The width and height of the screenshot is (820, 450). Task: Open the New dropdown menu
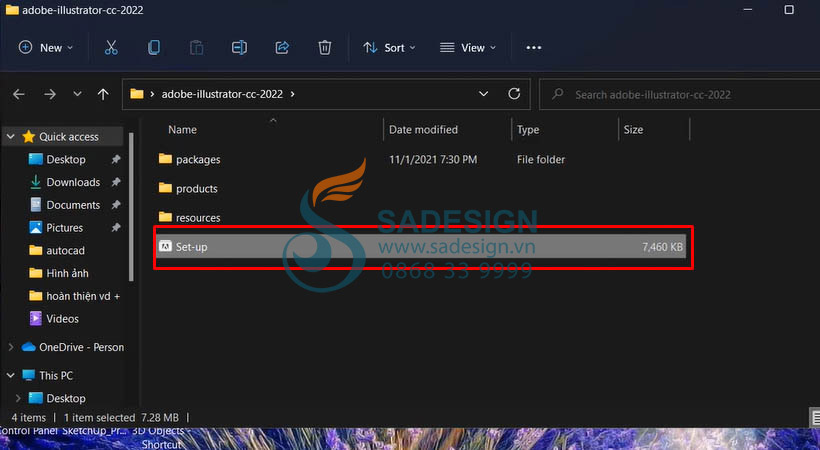(x=45, y=48)
